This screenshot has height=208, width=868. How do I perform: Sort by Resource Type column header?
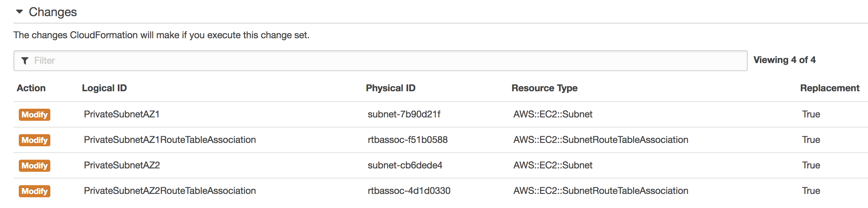tap(544, 88)
